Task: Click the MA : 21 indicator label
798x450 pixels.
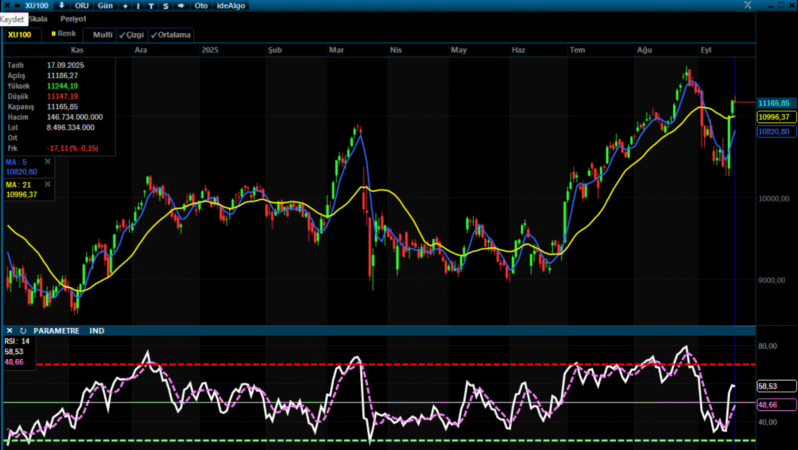Action: 18,185
